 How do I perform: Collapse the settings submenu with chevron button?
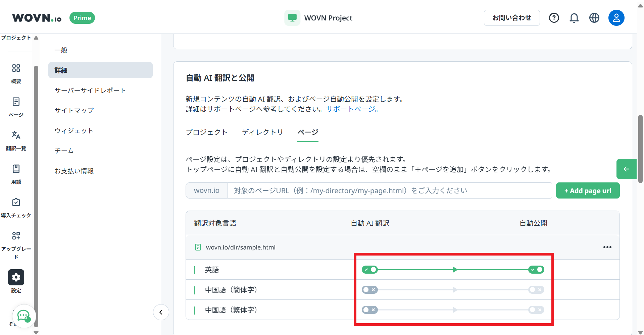click(x=161, y=312)
